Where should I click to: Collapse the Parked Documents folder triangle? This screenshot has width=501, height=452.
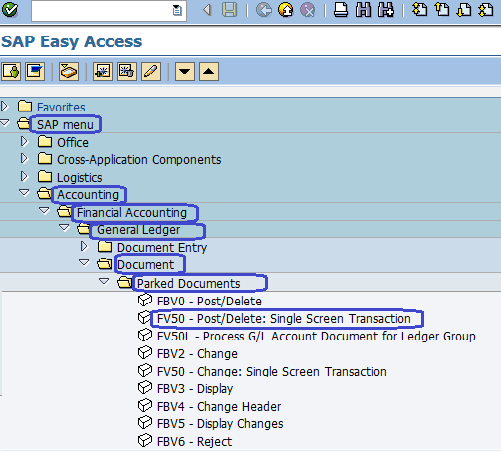click(x=104, y=281)
